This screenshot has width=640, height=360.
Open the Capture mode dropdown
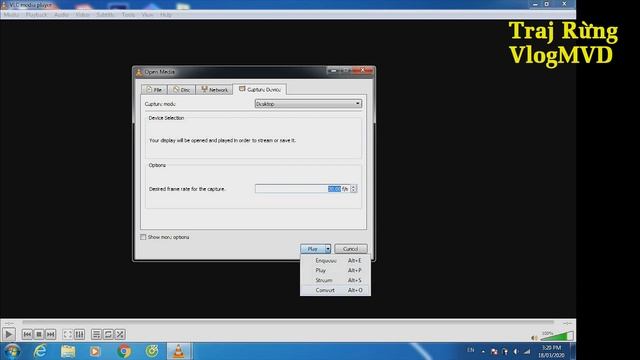pyautogui.click(x=308, y=104)
